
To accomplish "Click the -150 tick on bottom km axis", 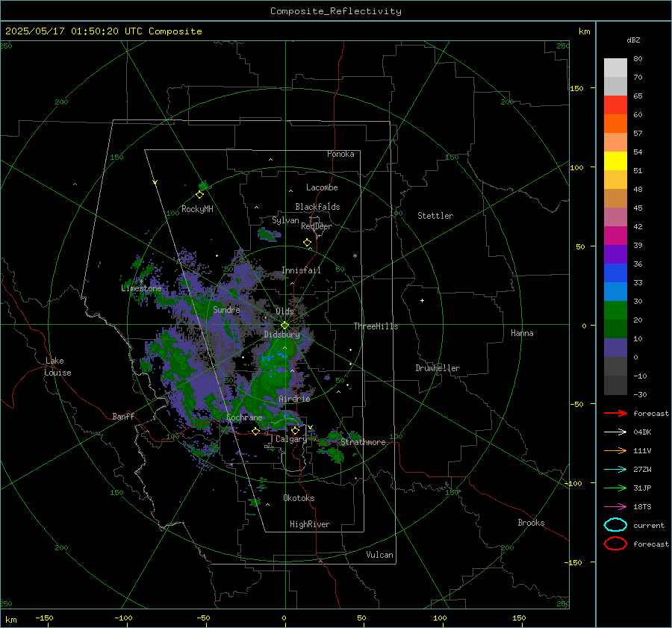I will click(44, 618).
